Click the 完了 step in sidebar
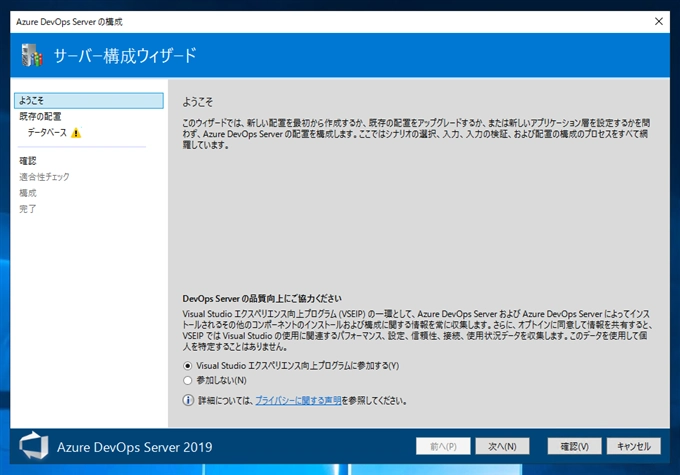 (28, 209)
